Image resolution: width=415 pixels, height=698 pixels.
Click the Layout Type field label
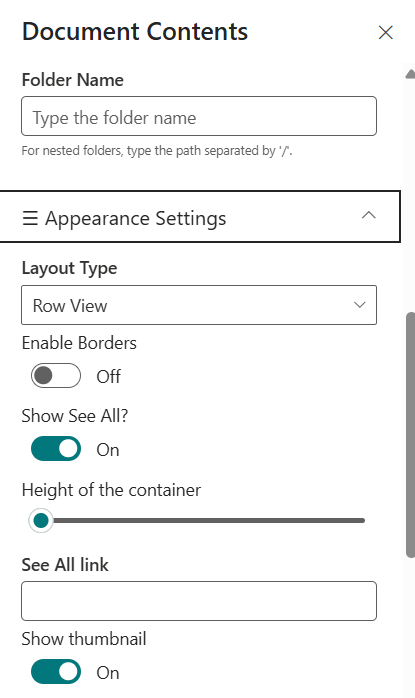[69, 268]
